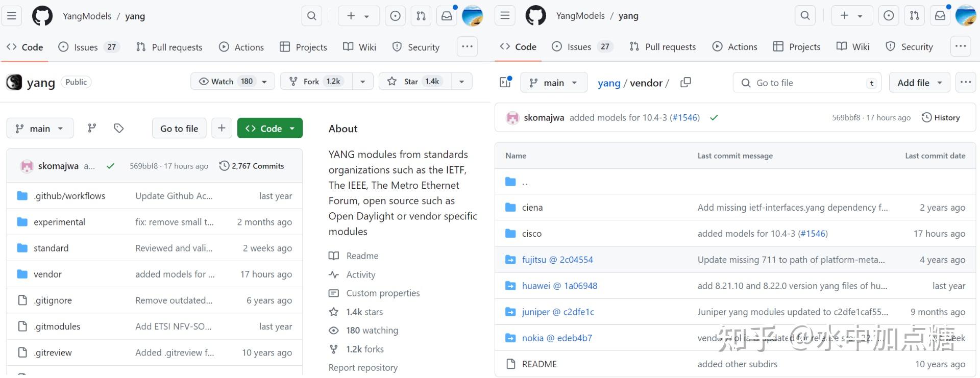Screen dimensions: 980x378
Task: Open the cisco folder link
Action: click(532, 234)
